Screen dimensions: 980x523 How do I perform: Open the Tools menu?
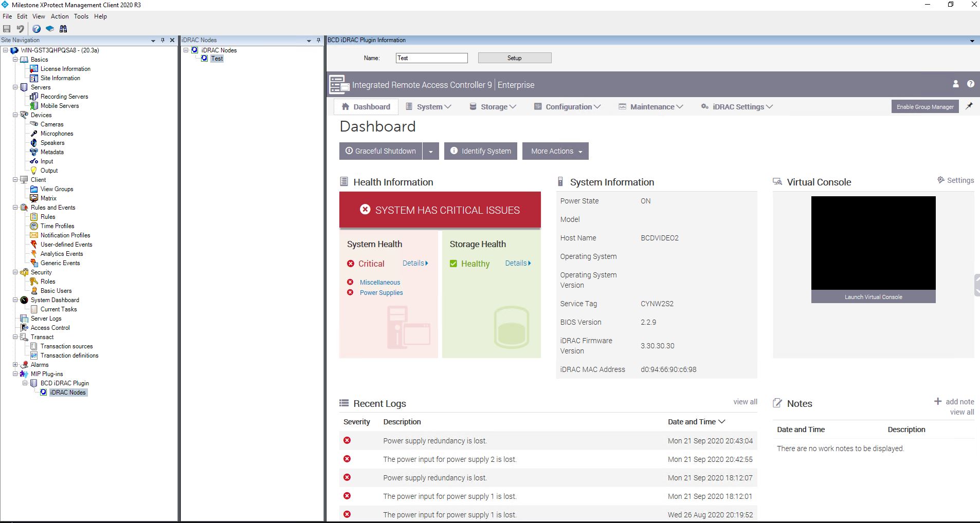click(81, 16)
